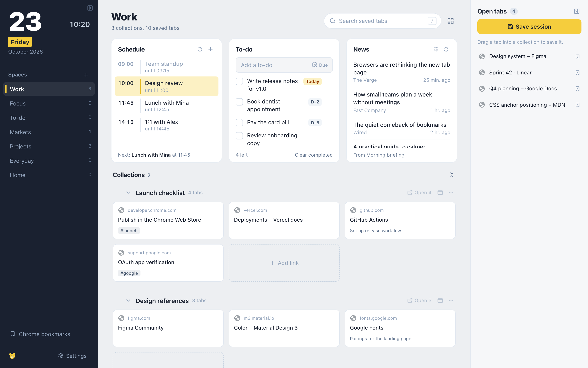The height and width of the screenshot is (368, 588).
Task: Focus the Search saved tabs field
Action: click(x=382, y=21)
